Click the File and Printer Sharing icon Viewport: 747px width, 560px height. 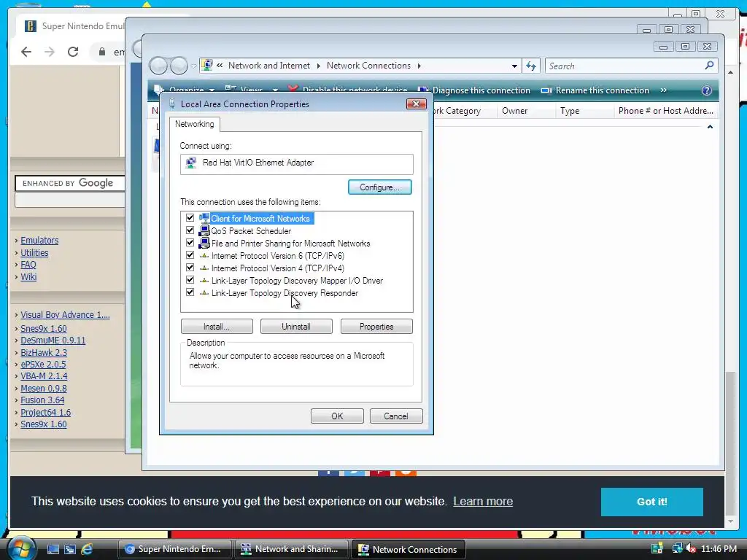(x=204, y=243)
